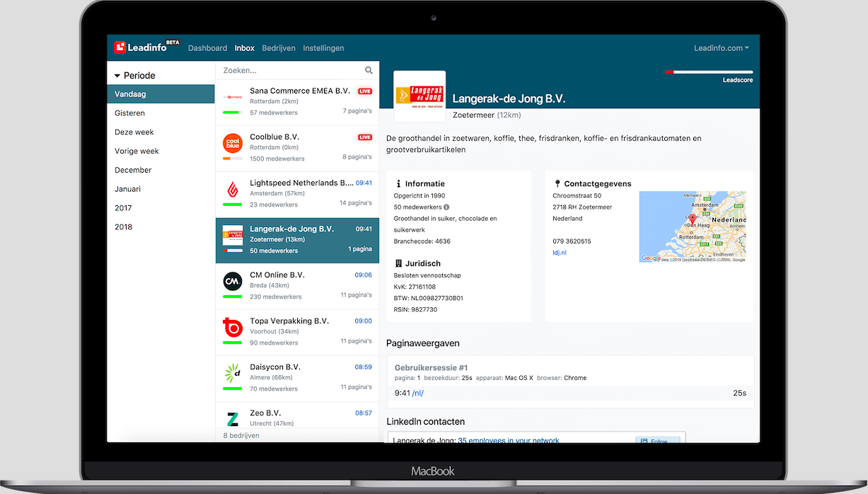Open Lightspeed Netherlands lead
This screenshot has width=868, height=494.
(x=297, y=195)
